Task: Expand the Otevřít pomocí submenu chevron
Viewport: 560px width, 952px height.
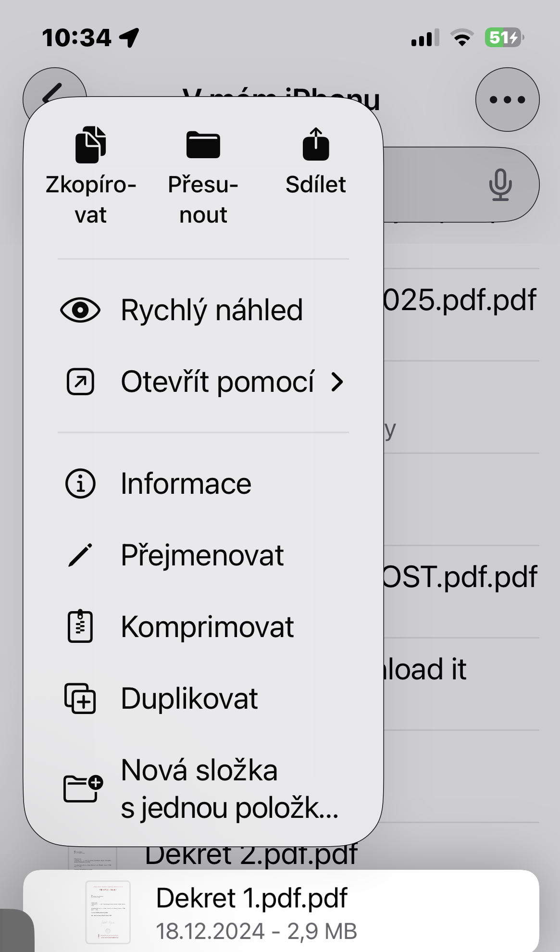Action: (337, 382)
